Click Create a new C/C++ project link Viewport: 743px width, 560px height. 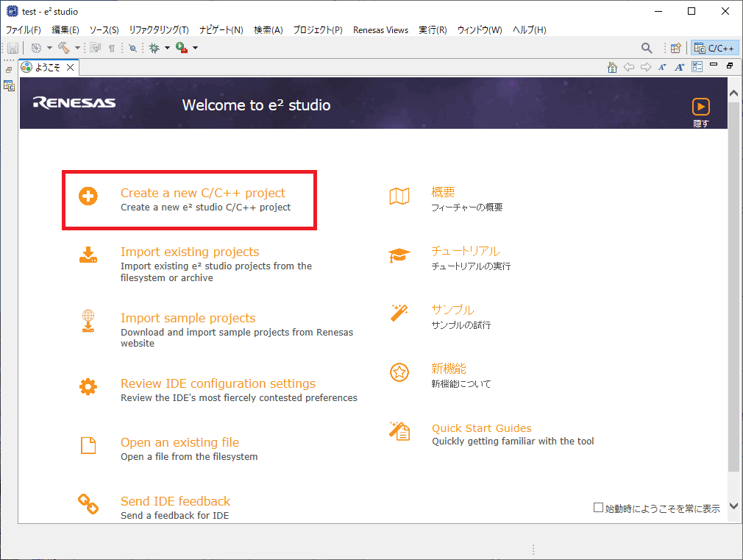pyautogui.click(x=203, y=193)
